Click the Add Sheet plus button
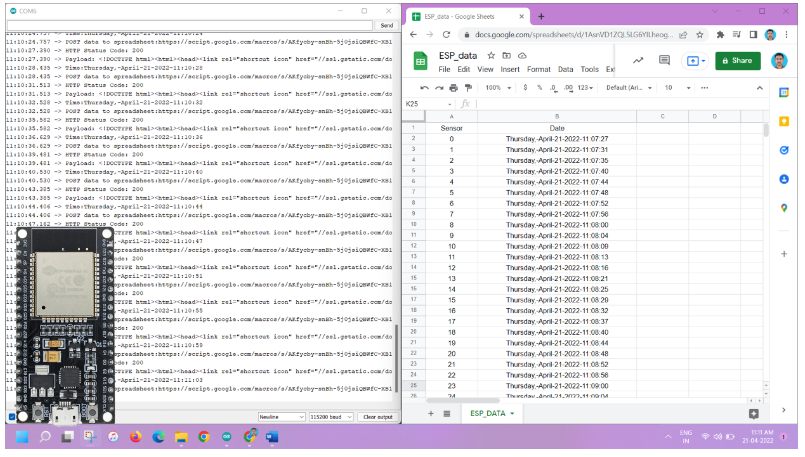 (432, 413)
